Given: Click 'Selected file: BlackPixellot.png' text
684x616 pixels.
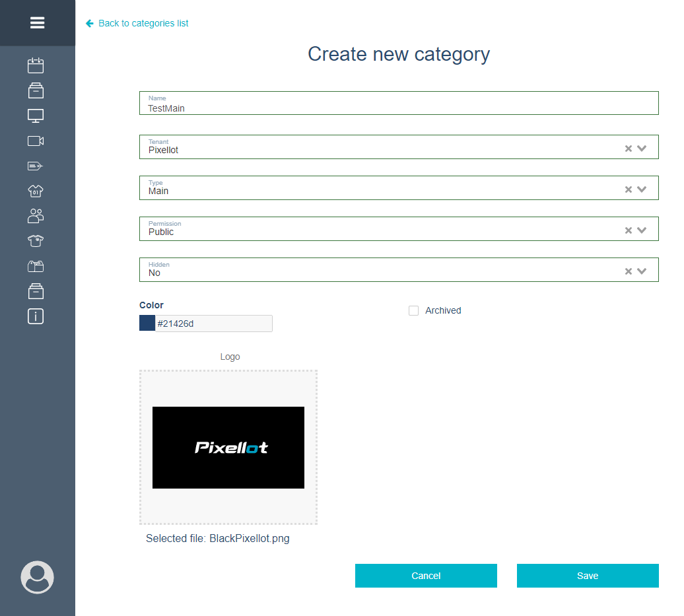Looking at the screenshot, I should point(218,538).
